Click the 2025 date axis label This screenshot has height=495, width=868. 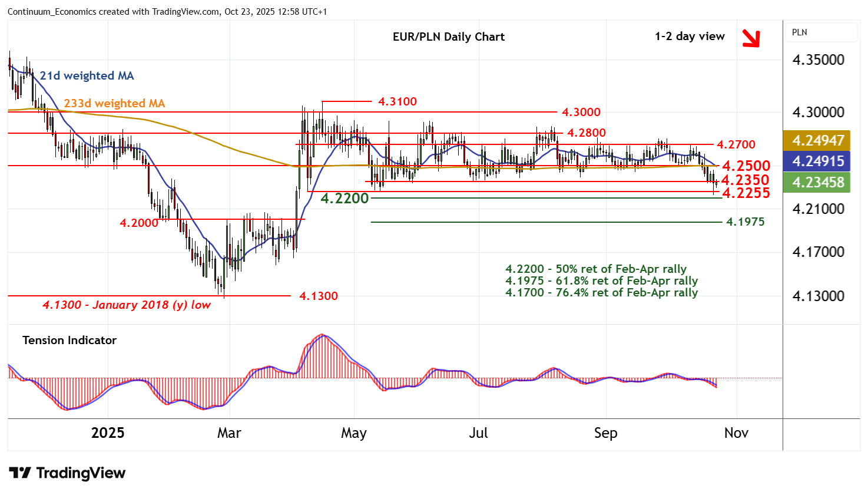108,433
